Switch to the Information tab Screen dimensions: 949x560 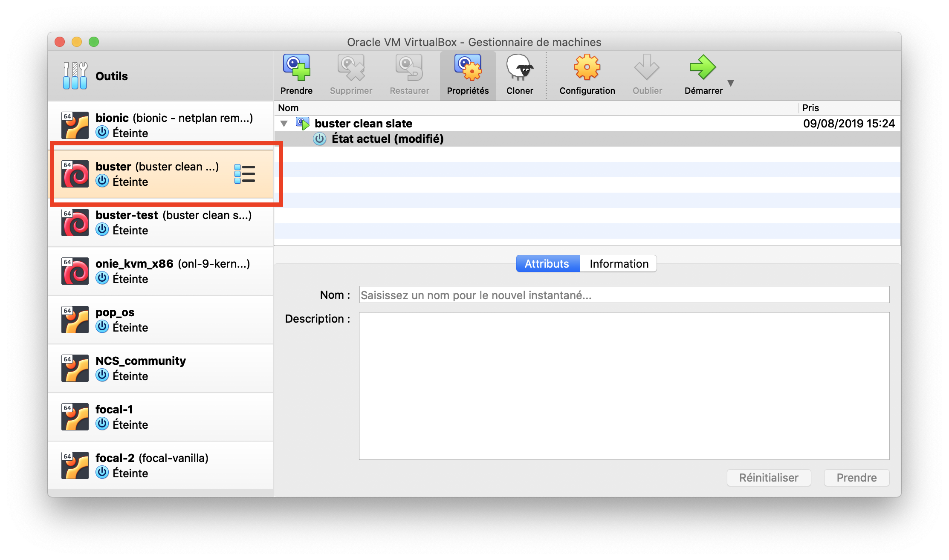[x=619, y=264]
